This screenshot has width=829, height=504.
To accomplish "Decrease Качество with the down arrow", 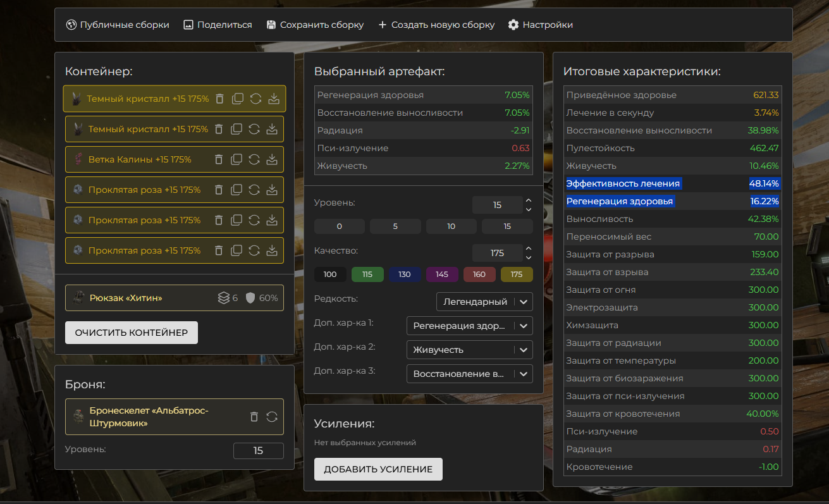I will pos(529,257).
